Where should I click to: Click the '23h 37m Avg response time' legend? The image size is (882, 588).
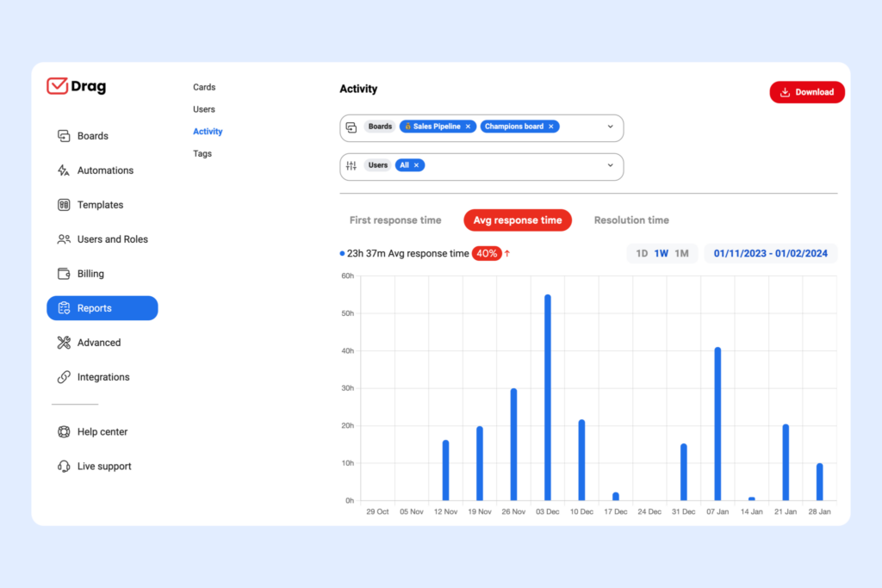click(x=404, y=253)
